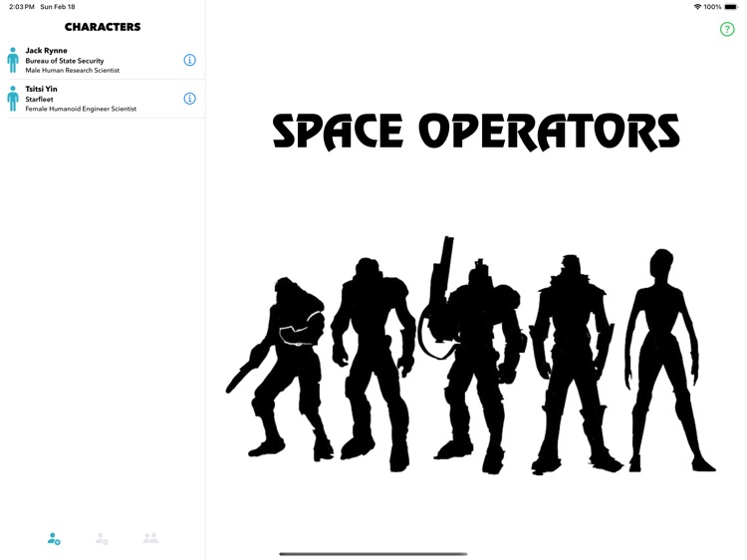Image resolution: width=747 pixels, height=560 pixels.
Task: Tap the SPACE OPERATORS title
Action: click(x=476, y=132)
